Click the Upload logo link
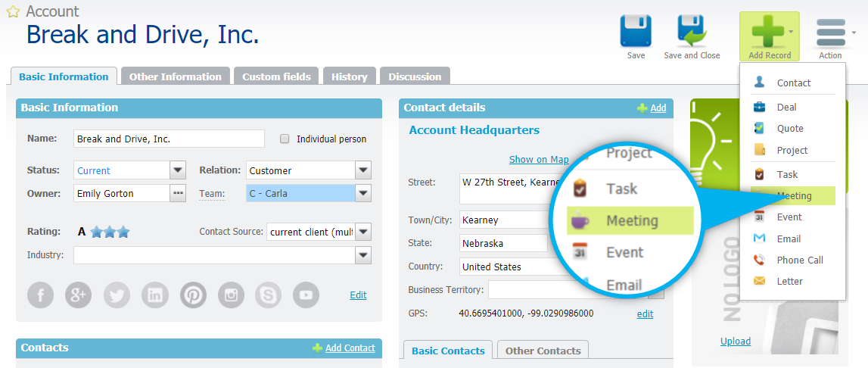The image size is (868, 368). pos(735,341)
